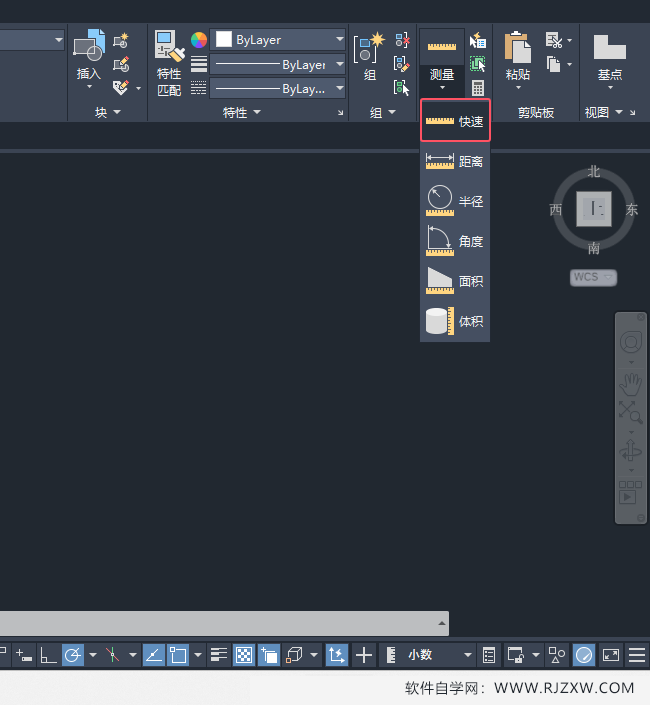Click the Base point (基点) view button
This screenshot has width=650, height=705.
[x=610, y=58]
